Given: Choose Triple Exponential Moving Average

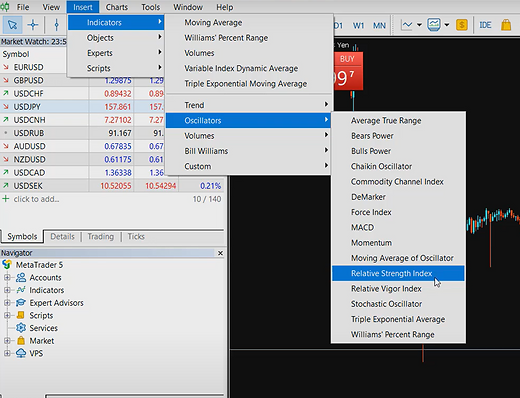Looking at the screenshot, I should [248, 84].
